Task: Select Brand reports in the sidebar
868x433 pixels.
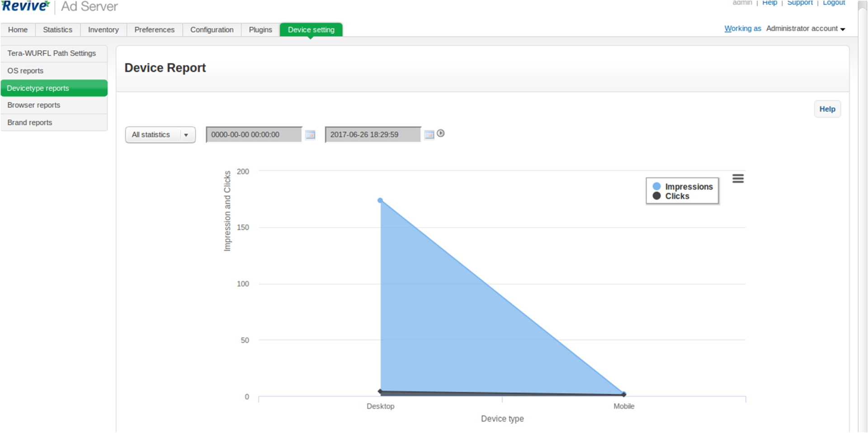Action: [x=30, y=122]
